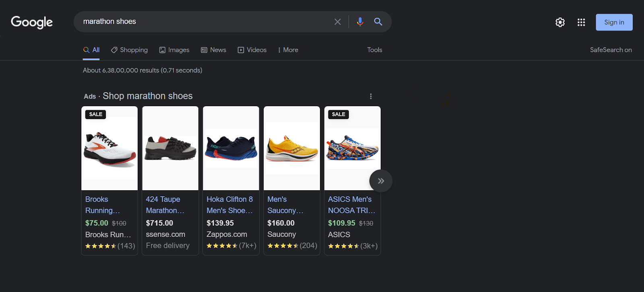
Task: Click the yellow Saucony shoe thumbnail
Action: [292, 148]
